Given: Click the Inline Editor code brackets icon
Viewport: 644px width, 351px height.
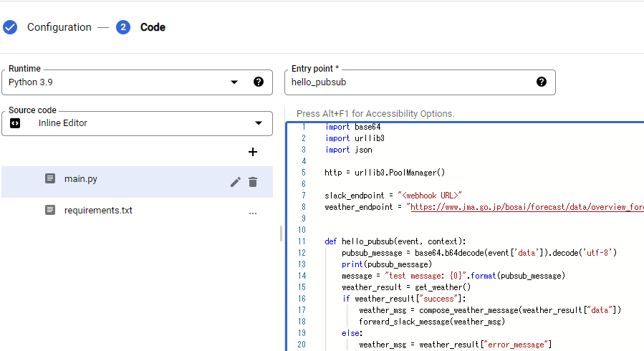Looking at the screenshot, I should [x=16, y=123].
